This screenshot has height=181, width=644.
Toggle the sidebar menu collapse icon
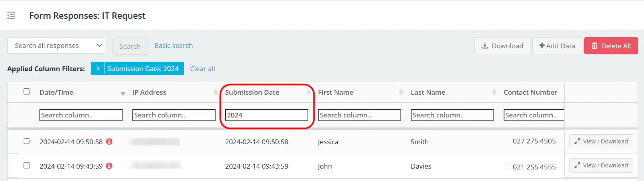pos(11,16)
